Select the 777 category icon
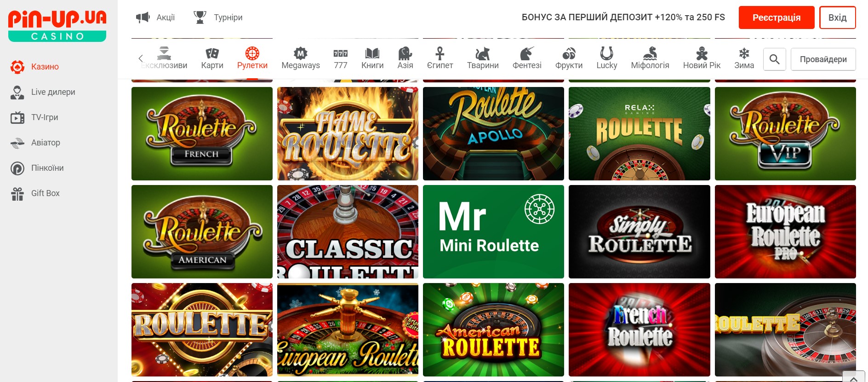The width and height of the screenshot is (868, 382). pyautogui.click(x=341, y=53)
